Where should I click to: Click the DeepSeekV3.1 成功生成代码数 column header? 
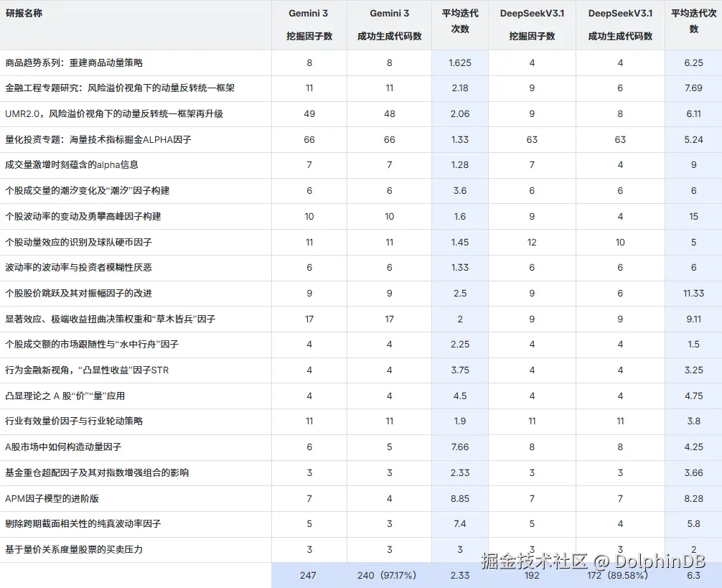click(x=620, y=25)
